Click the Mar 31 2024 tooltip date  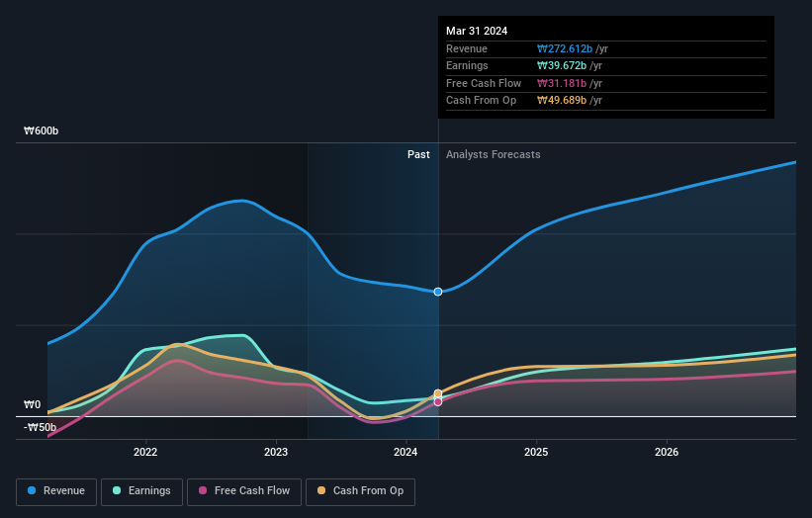[x=477, y=31]
